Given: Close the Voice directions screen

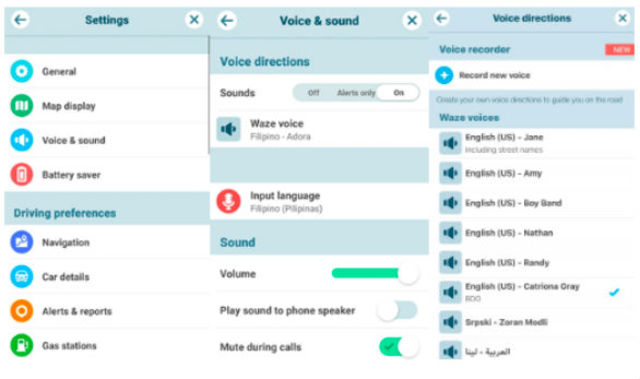Looking at the screenshot, I should click(622, 18).
